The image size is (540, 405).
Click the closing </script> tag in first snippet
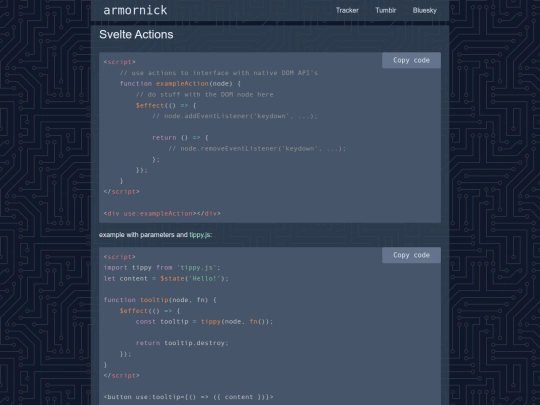tap(122, 192)
